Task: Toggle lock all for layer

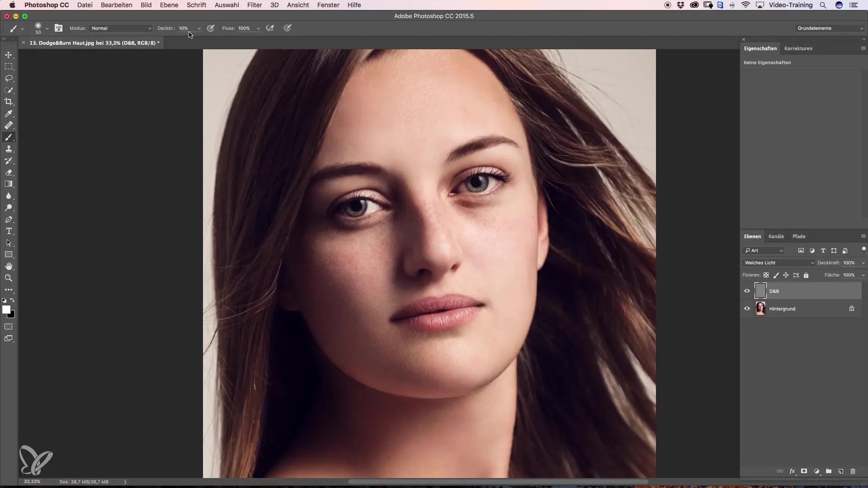Action: tap(806, 275)
